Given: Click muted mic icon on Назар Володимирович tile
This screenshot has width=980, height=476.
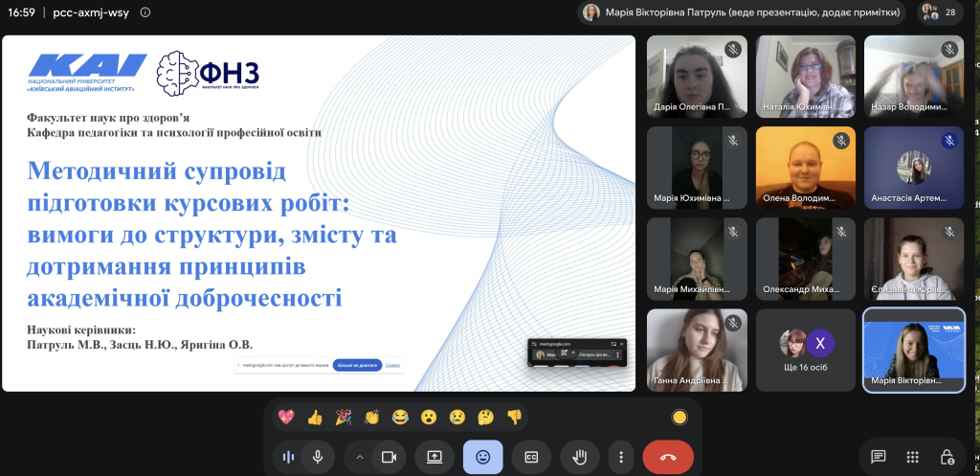Looking at the screenshot, I should (949, 50).
